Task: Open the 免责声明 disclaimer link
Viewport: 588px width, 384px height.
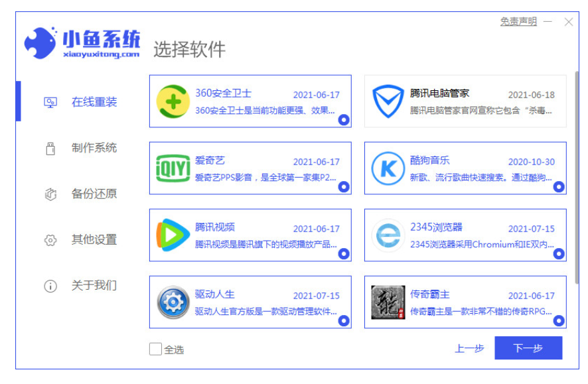Action: (518, 22)
